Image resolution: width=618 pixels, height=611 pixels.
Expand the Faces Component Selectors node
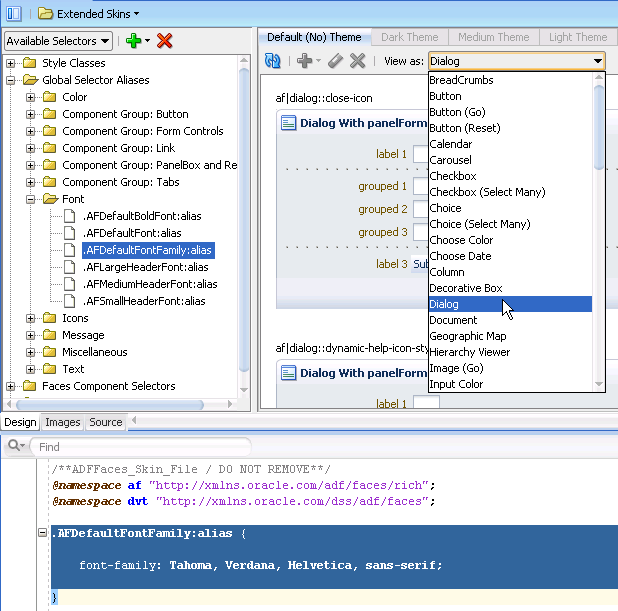(12, 386)
